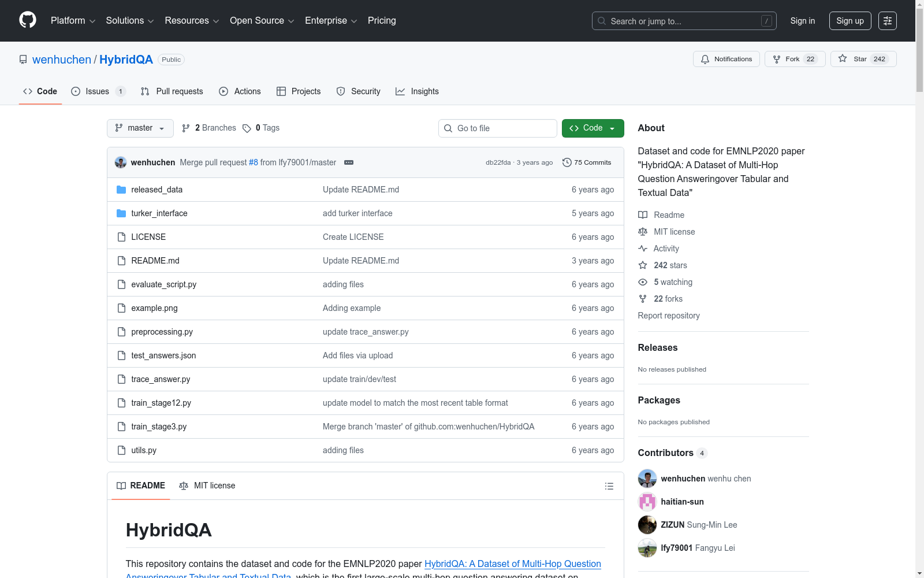This screenshot has height=578, width=924.
Task: Click the HybridQA paper hyperlink in README
Action: pyautogui.click(x=513, y=564)
